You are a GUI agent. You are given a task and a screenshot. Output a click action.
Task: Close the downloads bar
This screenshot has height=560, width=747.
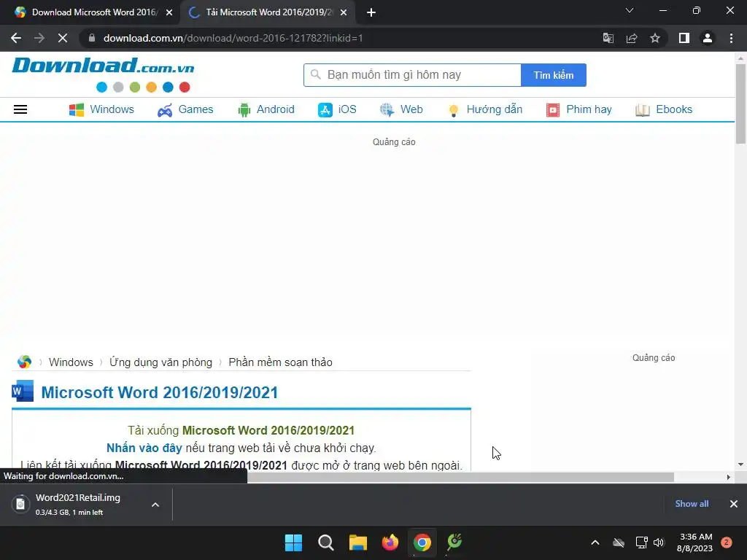pyautogui.click(x=734, y=504)
